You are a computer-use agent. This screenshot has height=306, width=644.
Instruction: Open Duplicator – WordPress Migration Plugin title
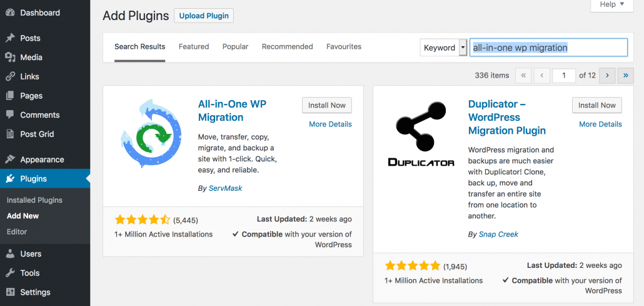click(x=507, y=117)
